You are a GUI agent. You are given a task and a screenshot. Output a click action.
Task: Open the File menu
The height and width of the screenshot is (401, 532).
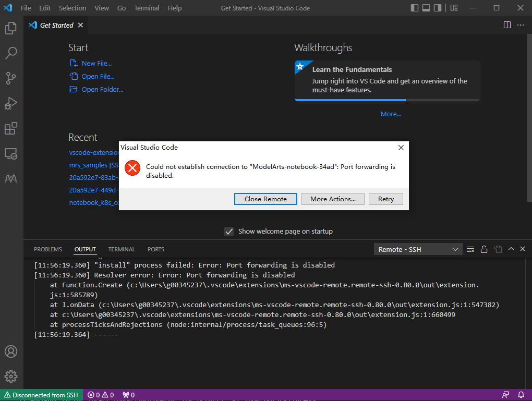click(x=26, y=8)
